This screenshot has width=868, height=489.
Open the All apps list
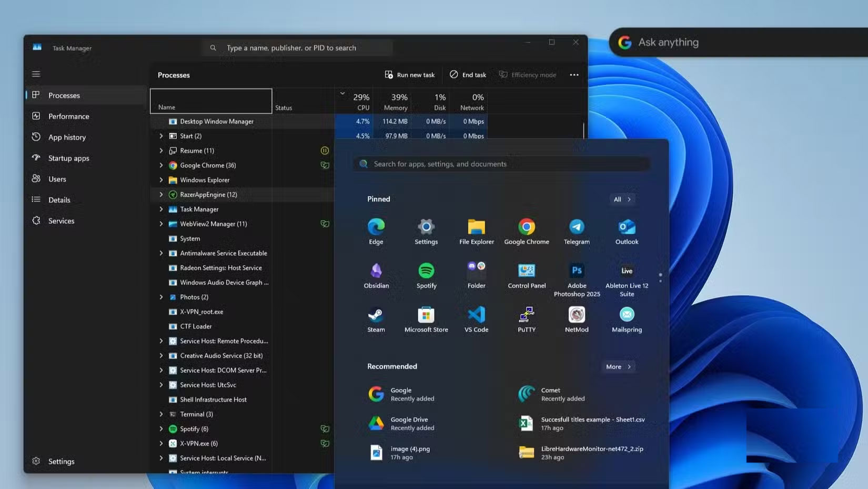622,199
